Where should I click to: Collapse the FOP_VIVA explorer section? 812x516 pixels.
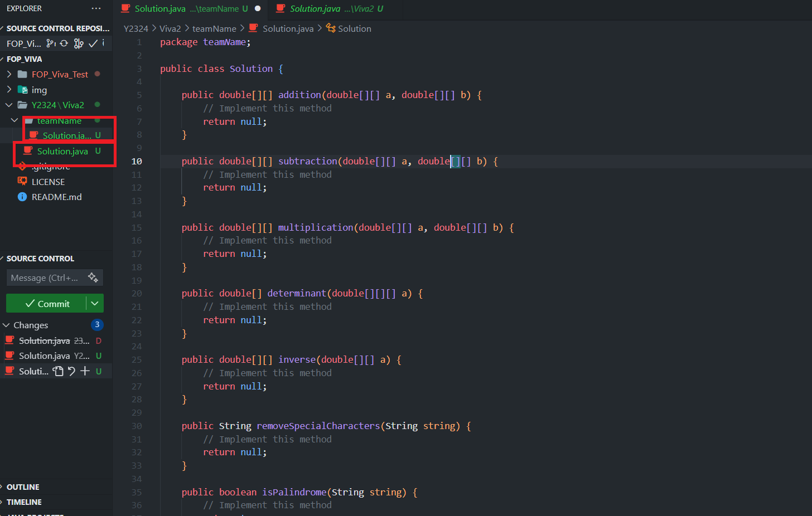(3, 59)
